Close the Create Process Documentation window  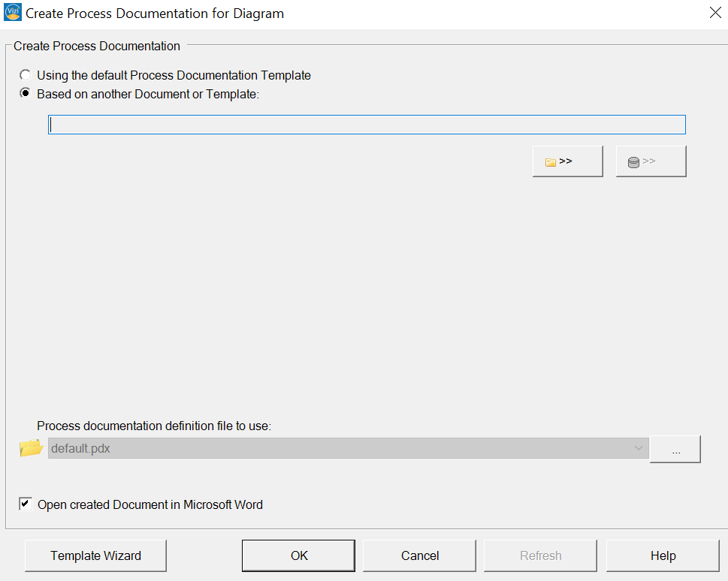point(715,13)
